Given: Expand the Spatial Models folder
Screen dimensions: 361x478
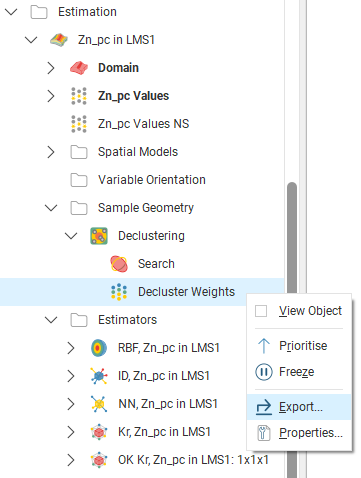Looking at the screenshot, I should 51,152.
